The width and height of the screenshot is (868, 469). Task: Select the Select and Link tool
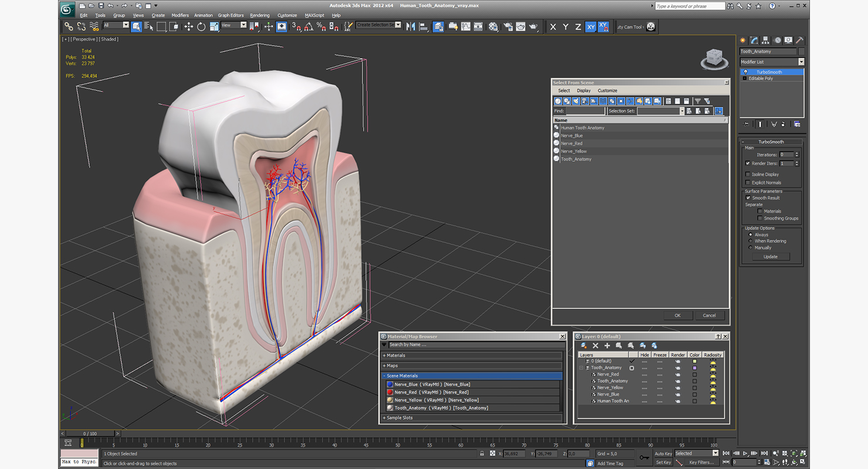(x=69, y=26)
